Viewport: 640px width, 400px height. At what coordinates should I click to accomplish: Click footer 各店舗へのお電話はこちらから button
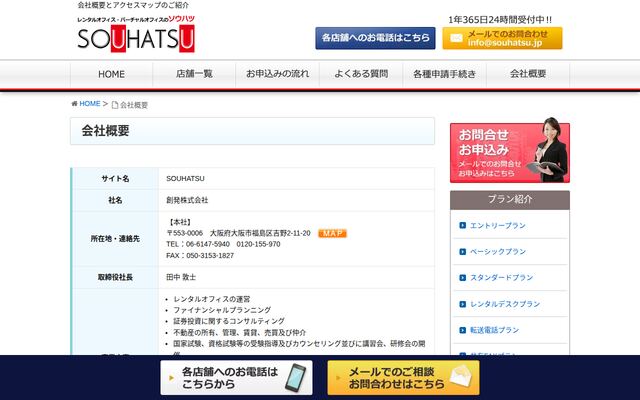[236, 378]
